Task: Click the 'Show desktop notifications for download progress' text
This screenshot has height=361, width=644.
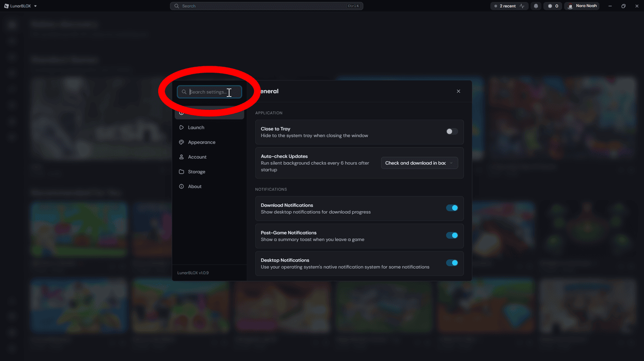Action: (316, 212)
